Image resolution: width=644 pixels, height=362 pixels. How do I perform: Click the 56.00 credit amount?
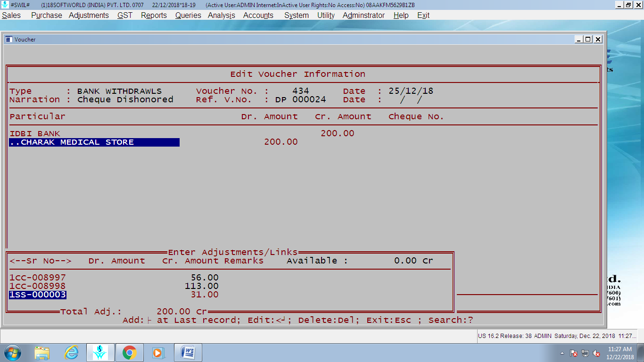(x=205, y=278)
